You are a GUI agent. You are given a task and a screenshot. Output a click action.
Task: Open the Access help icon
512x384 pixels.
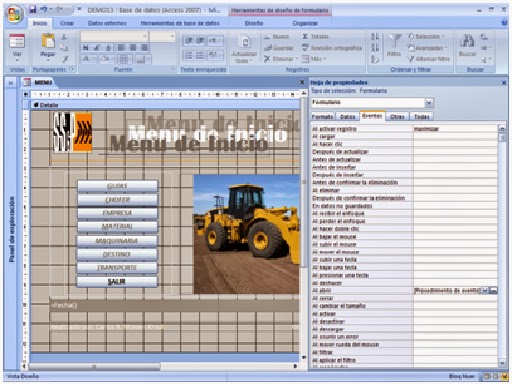pyautogui.click(x=504, y=23)
